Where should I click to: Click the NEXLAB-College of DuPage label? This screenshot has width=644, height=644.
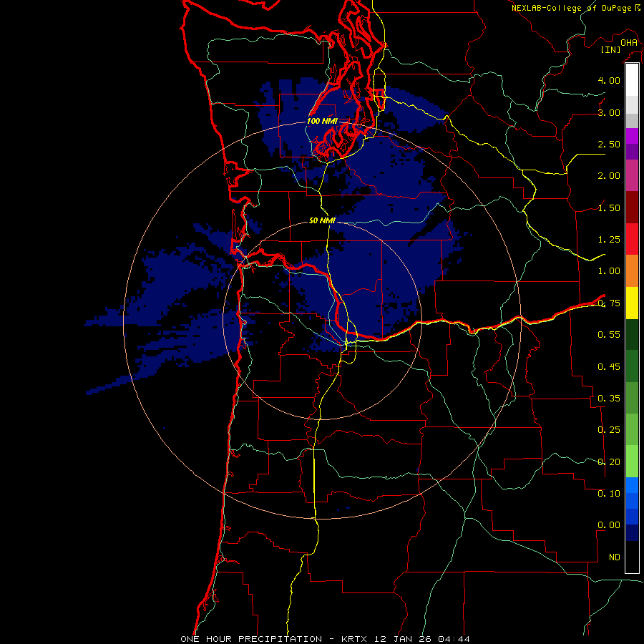(x=571, y=8)
